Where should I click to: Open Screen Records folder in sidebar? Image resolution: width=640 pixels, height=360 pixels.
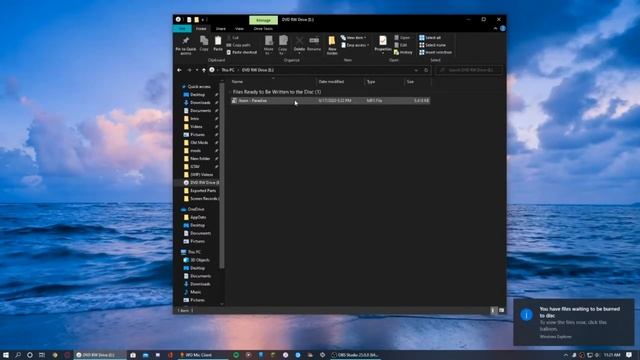pyautogui.click(x=201, y=199)
